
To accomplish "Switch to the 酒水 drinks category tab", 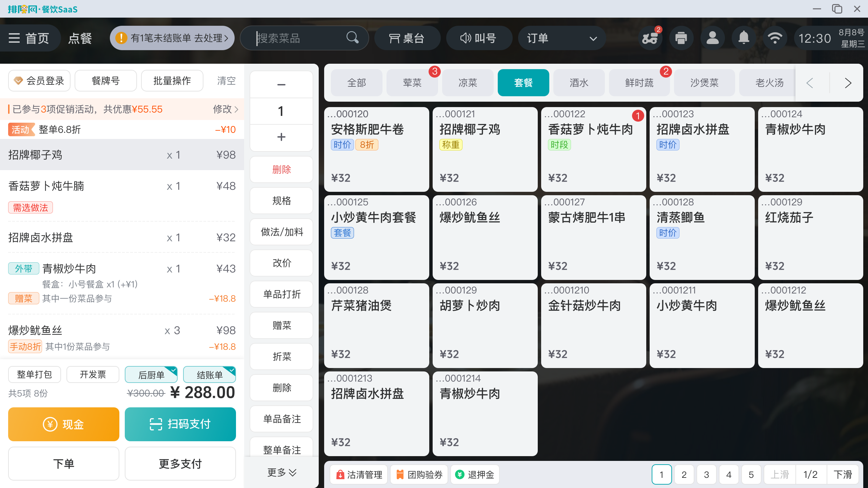I will coord(579,82).
